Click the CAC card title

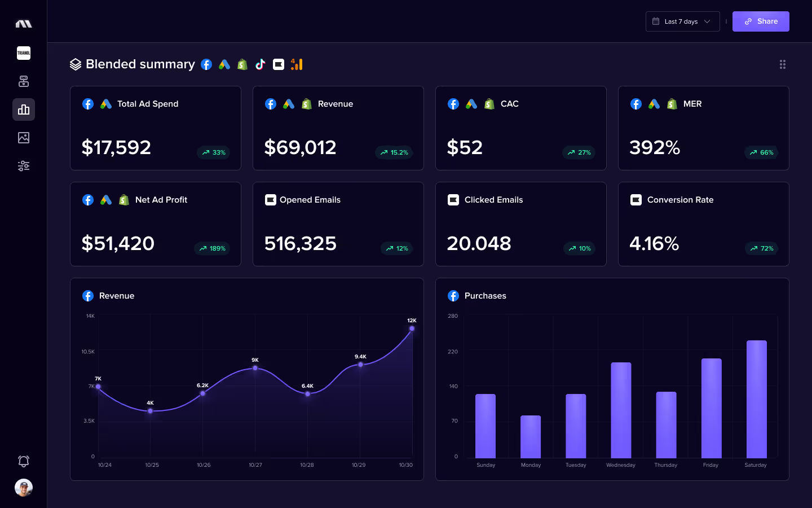(x=510, y=104)
